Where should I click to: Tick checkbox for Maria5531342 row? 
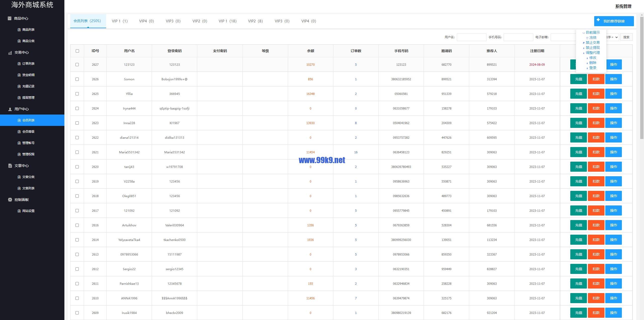click(x=77, y=152)
